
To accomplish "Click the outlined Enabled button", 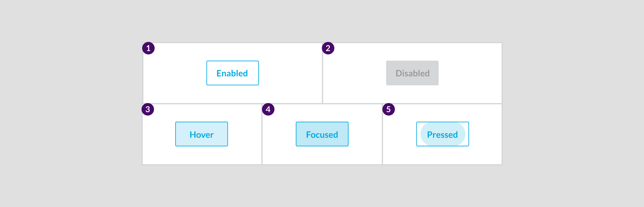I will click(x=233, y=73).
